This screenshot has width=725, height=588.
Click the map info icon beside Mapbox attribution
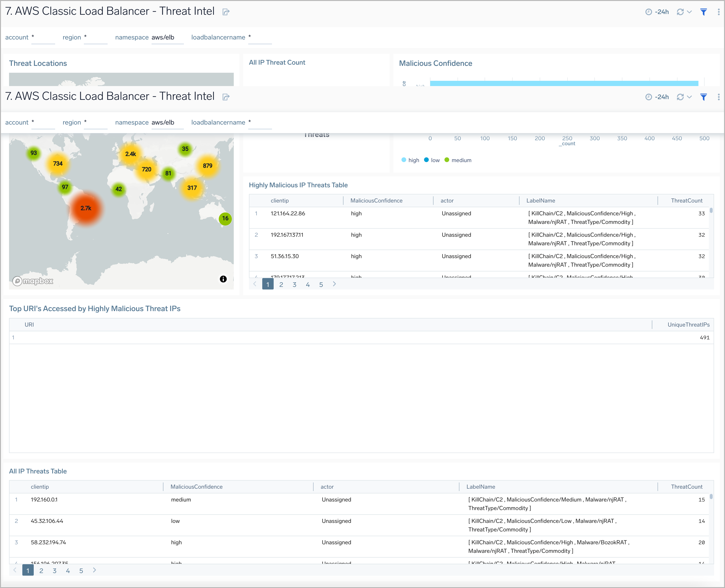(x=223, y=279)
